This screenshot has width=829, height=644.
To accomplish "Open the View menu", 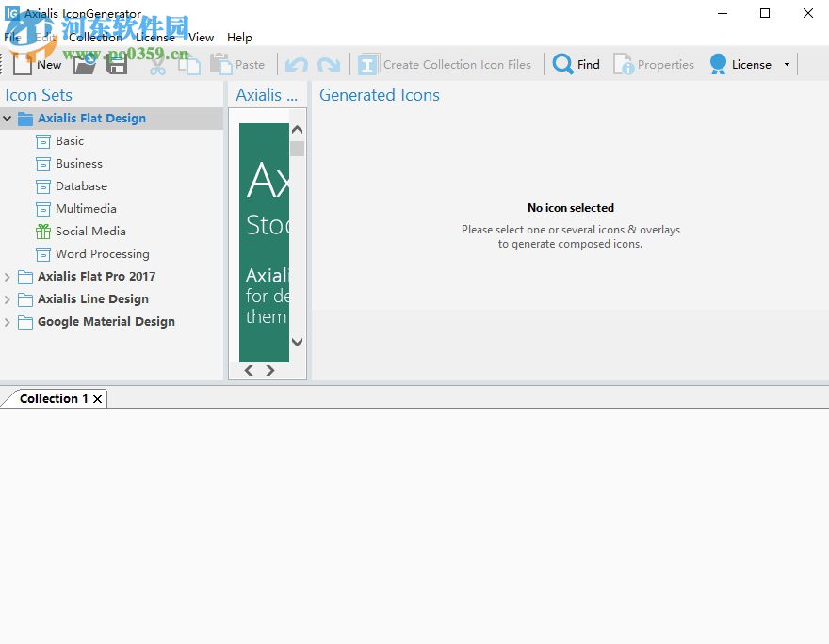I will pos(201,37).
